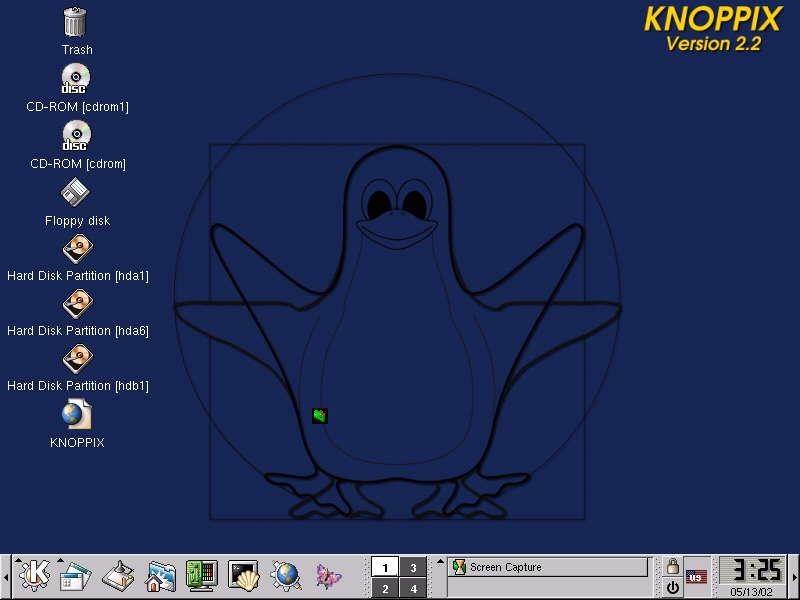
Task: Switch to virtual desktop 4
Action: click(413, 589)
